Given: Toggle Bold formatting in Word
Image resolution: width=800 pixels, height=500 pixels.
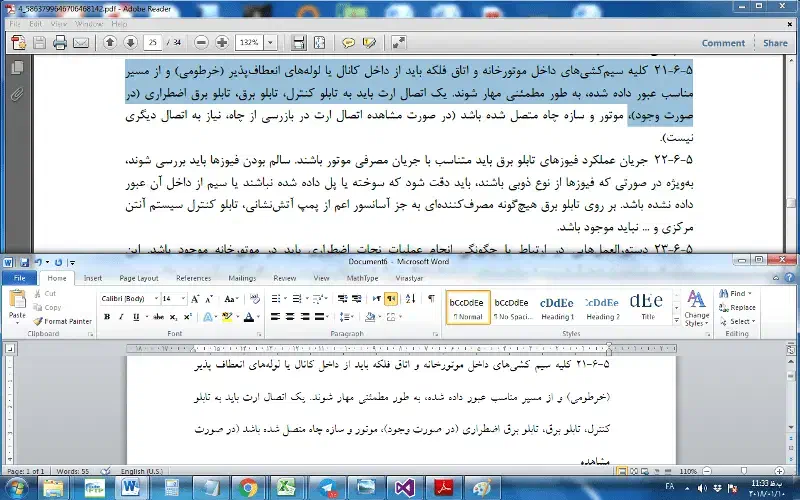Looking at the screenshot, I should (107, 317).
